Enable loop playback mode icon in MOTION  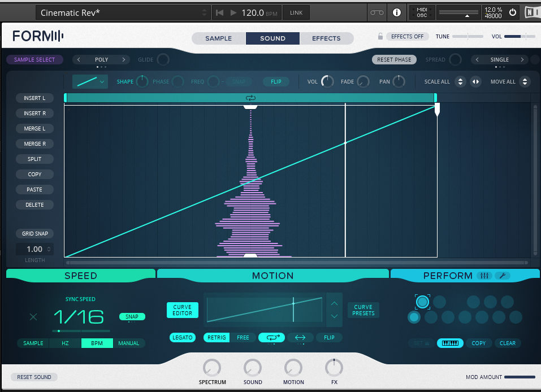pyautogui.click(x=271, y=338)
